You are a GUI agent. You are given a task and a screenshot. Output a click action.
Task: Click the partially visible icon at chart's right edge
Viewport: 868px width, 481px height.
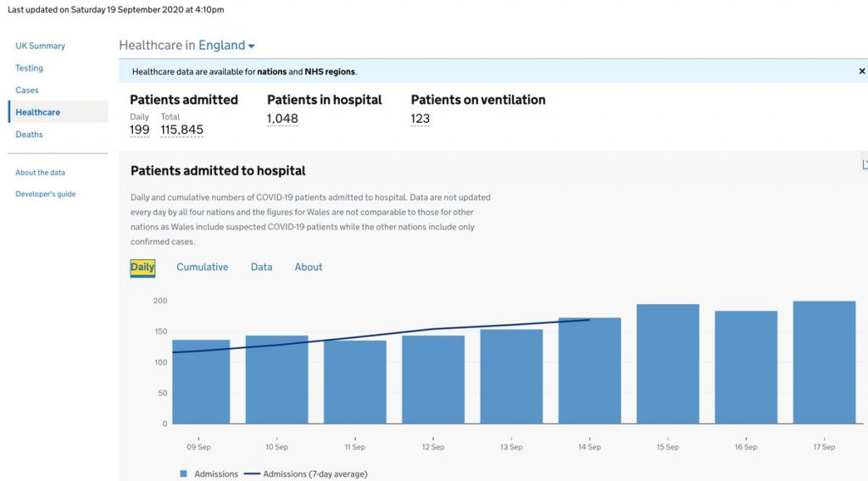coord(865,164)
